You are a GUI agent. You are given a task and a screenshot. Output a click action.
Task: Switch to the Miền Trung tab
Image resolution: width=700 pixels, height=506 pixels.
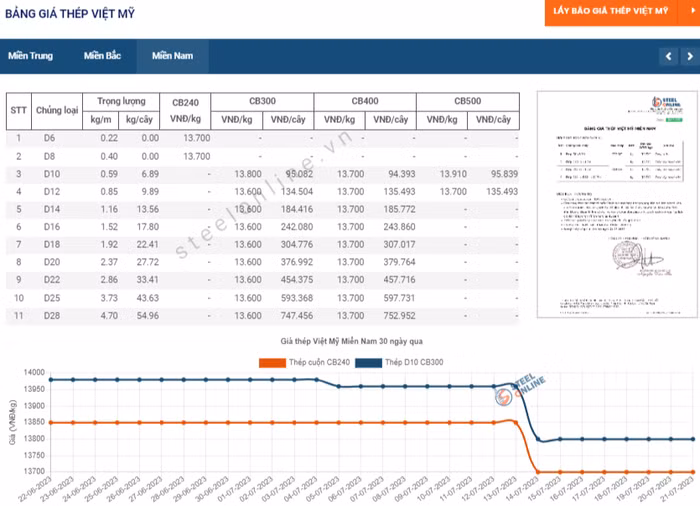[x=31, y=56]
